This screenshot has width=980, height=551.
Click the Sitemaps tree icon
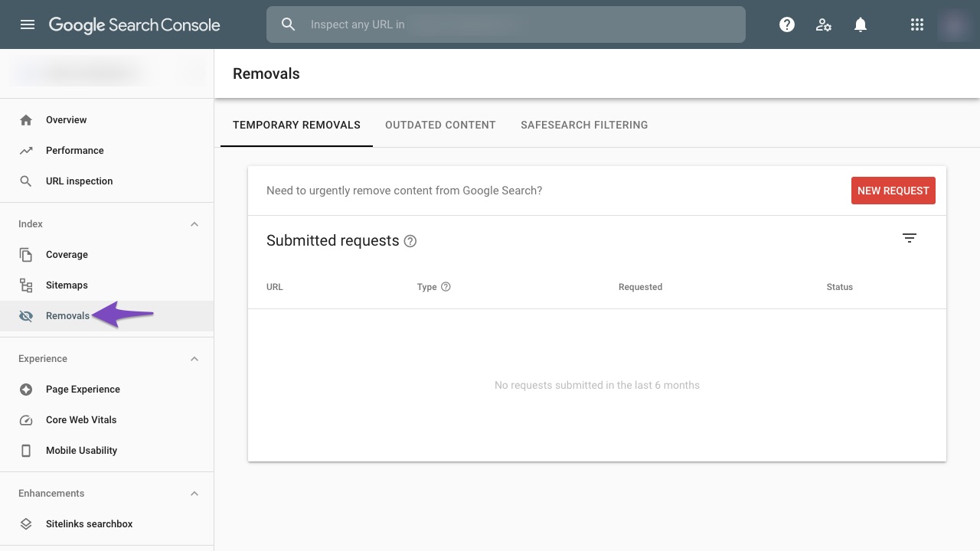click(26, 285)
